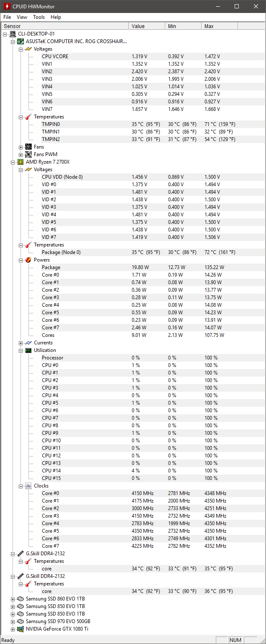This screenshot has width=266, height=644.
Task: Collapse the Clocks section
Action: [x=21, y=486]
